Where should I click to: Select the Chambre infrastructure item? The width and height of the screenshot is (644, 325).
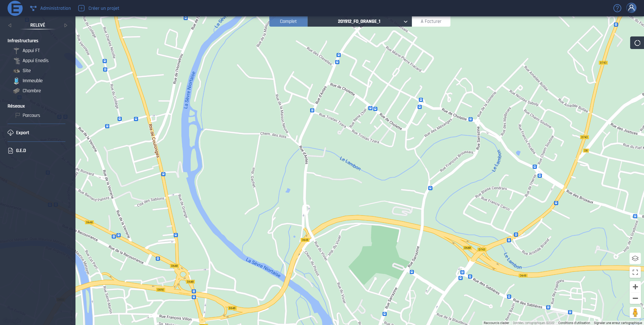point(31,91)
